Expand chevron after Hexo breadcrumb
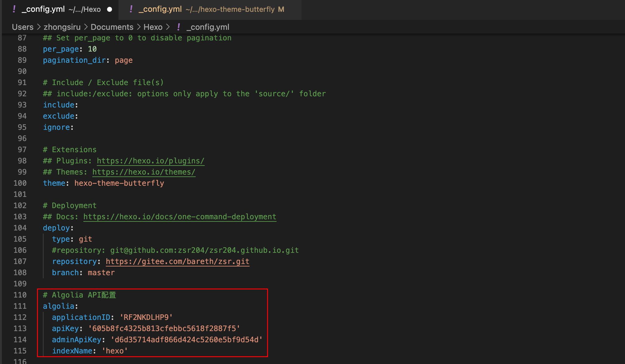This screenshot has width=625, height=364. [168, 27]
